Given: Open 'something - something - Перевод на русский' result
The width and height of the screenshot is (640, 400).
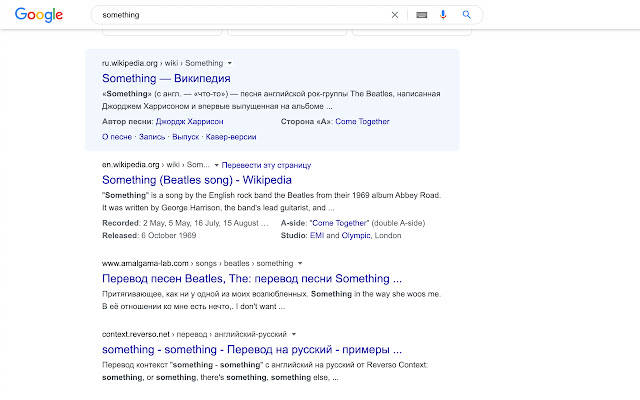Looking at the screenshot, I should click(x=252, y=350).
